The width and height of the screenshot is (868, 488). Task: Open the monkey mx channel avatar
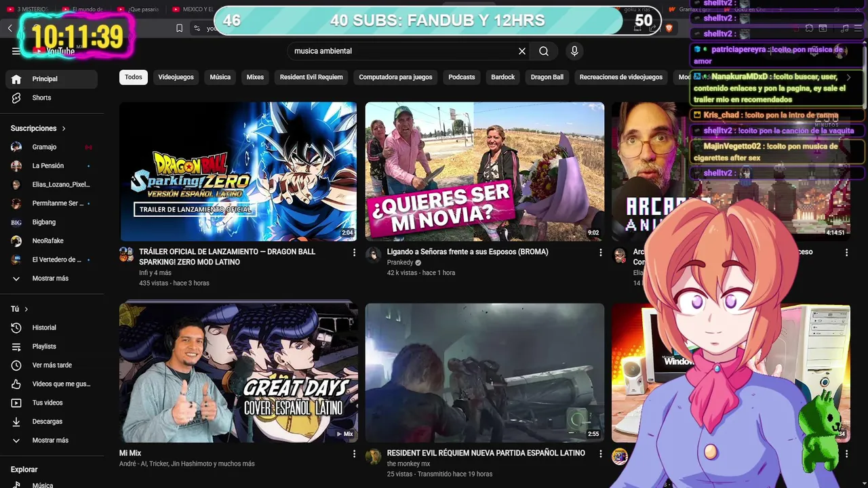pyautogui.click(x=373, y=456)
